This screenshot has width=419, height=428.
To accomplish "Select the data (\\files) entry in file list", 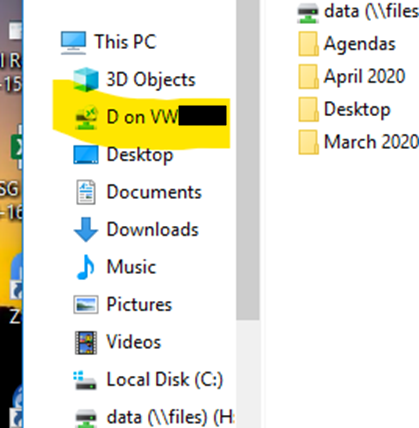I will point(371,12).
